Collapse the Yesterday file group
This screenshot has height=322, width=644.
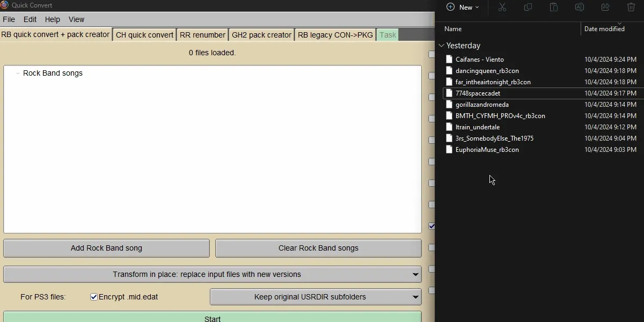(x=442, y=46)
